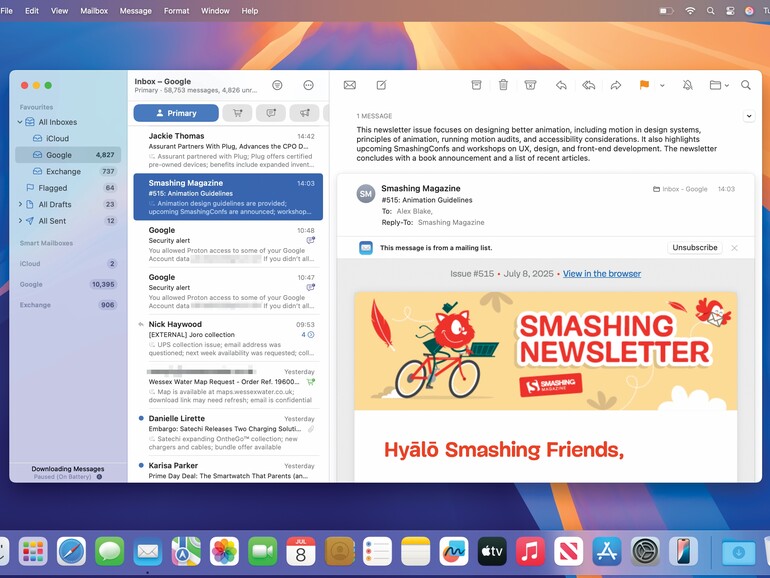Delete the message with trash icon
770x578 pixels.
[x=503, y=85]
